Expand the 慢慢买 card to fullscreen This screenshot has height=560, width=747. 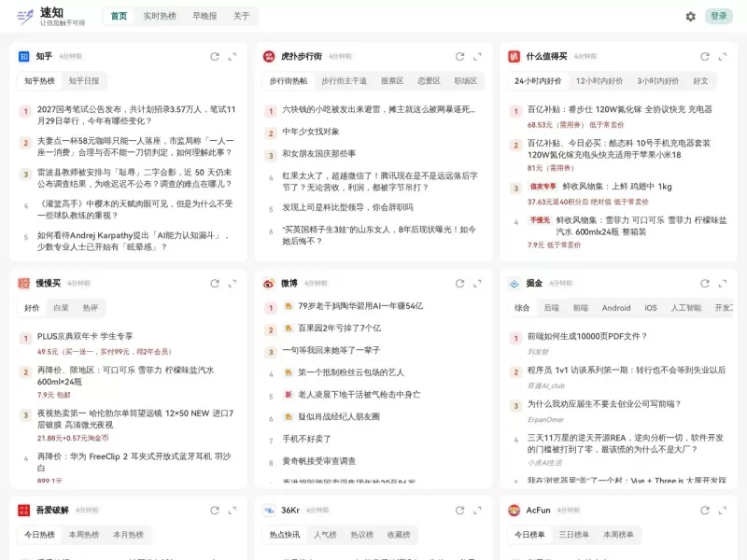point(233,284)
